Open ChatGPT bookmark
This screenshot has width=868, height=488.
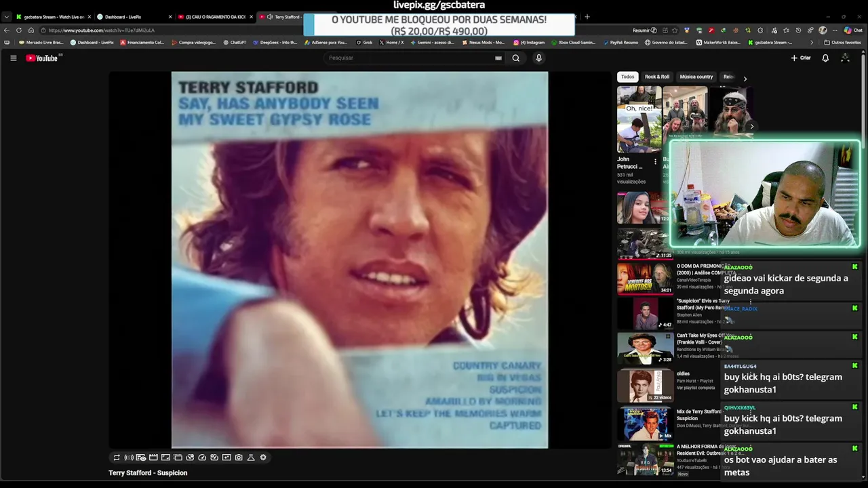[234, 43]
